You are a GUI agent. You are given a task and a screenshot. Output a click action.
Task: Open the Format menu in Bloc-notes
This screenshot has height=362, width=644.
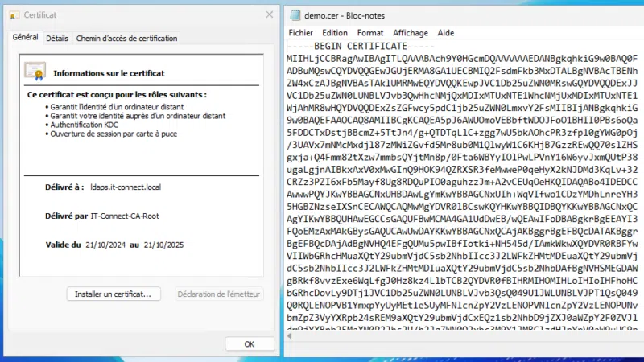(x=370, y=33)
